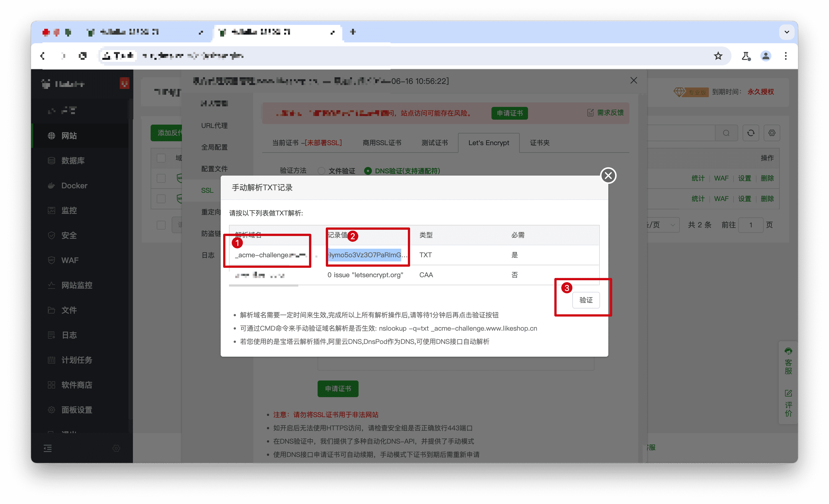Image resolution: width=829 pixels, height=504 pixels.
Task: Click the 日志 log icon
Action: [51, 335]
